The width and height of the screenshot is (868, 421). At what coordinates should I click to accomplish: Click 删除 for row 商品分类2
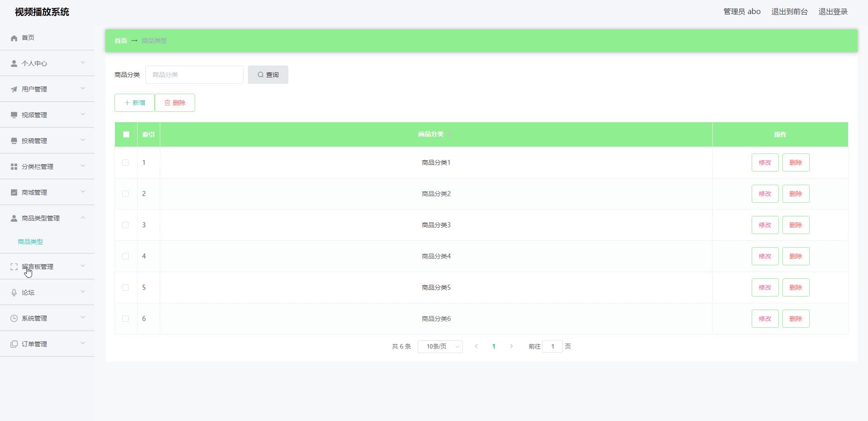click(796, 194)
